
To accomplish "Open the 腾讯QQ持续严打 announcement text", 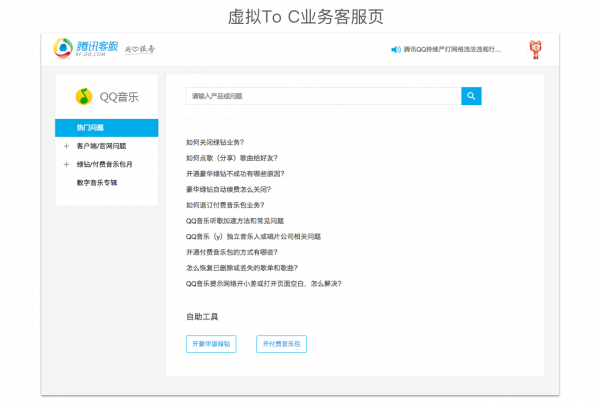I will tap(452, 49).
